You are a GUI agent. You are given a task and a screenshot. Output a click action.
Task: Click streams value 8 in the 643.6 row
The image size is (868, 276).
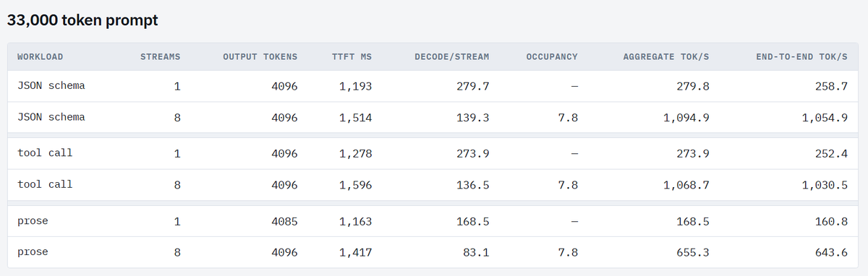pos(177,252)
